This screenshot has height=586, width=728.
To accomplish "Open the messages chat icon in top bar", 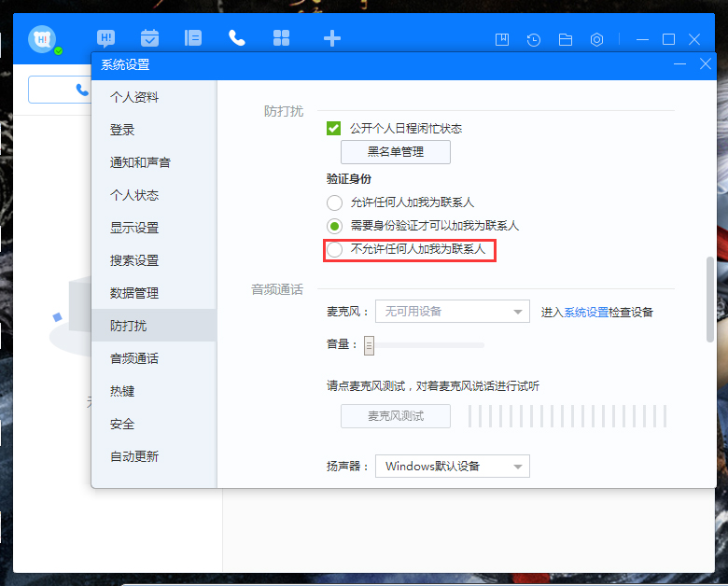I will (106, 38).
